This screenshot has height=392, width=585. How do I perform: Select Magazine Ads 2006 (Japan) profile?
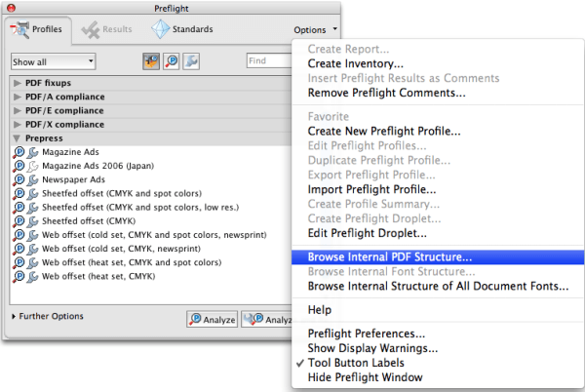pos(97,166)
